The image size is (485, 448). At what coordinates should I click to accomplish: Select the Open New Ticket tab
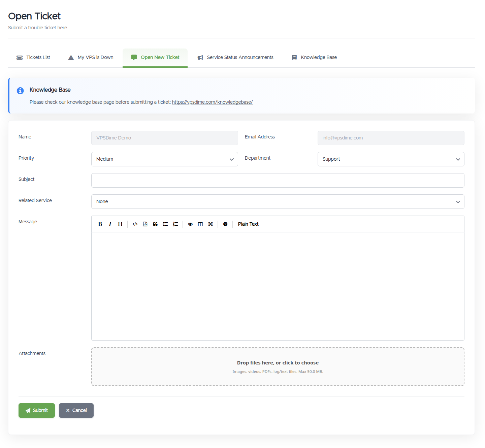pyautogui.click(x=155, y=58)
